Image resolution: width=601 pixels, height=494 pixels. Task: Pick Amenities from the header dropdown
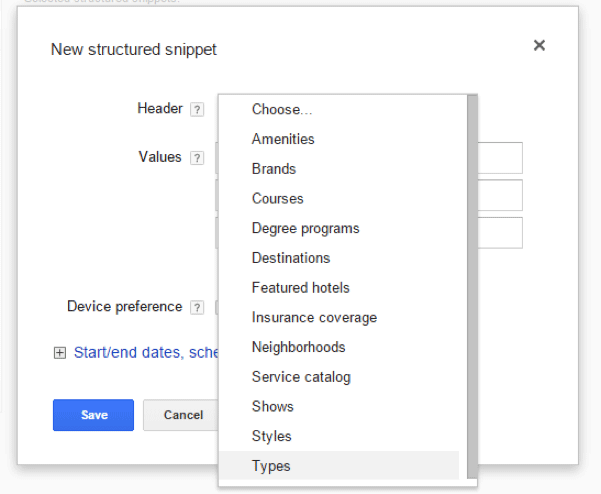(x=283, y=139)
